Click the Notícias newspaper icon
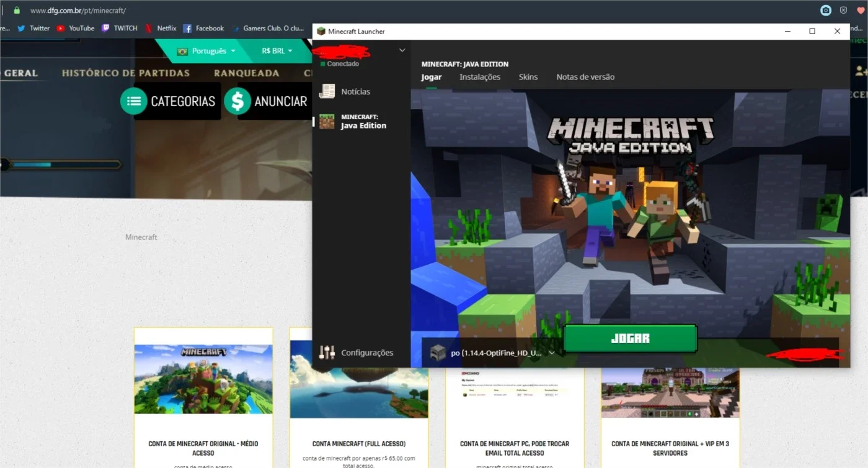This screenshot has width=868, height=468. coord(327,92)
